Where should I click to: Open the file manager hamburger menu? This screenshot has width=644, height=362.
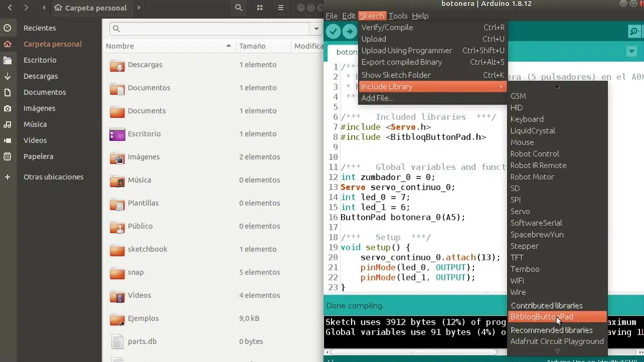[x=281, y=8]
